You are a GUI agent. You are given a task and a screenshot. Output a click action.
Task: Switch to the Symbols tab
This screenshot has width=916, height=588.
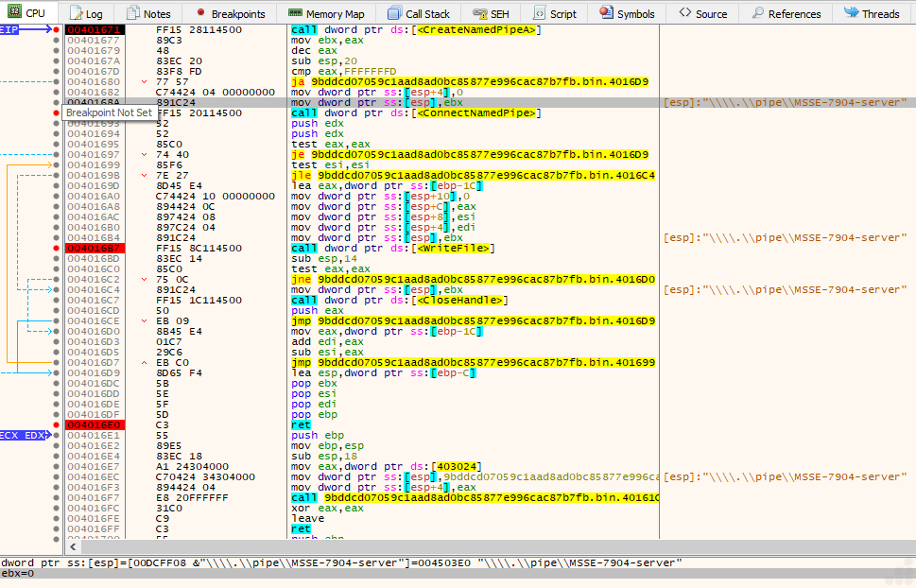coord(627,13)
